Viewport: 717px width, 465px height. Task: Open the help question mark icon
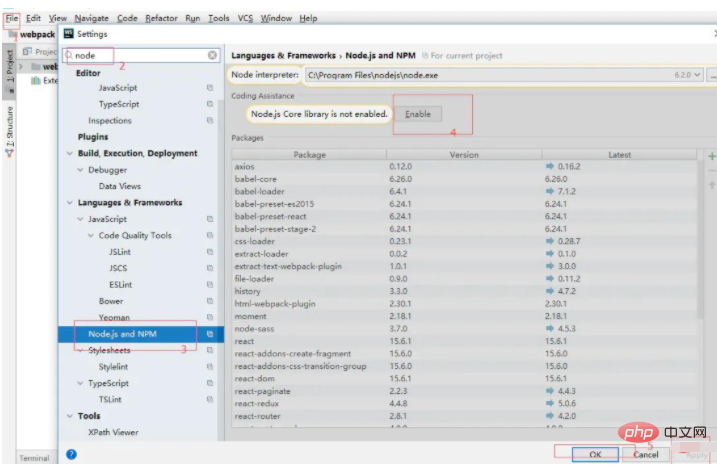pos(71,454)
